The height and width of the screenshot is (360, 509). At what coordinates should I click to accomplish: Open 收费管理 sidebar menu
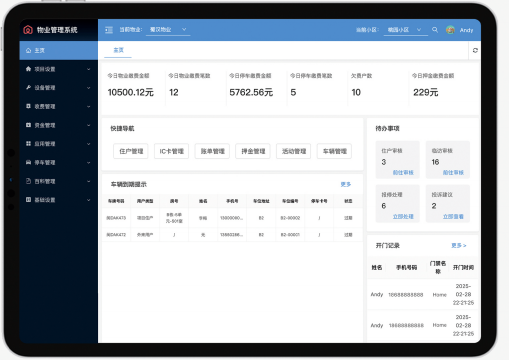(59, 106)
